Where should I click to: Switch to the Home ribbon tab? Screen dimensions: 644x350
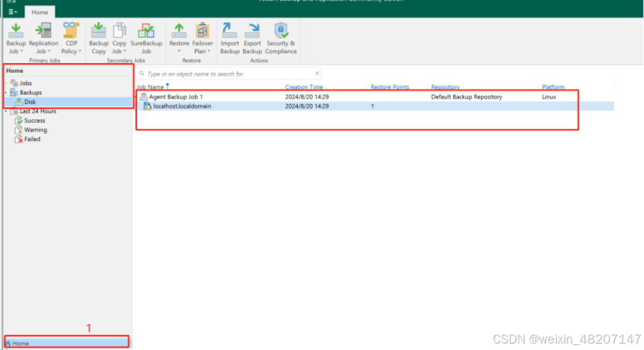[x=40, y=12]
